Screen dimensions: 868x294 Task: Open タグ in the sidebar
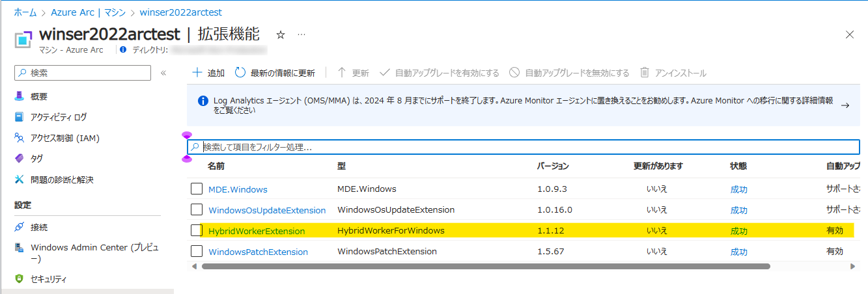click(x=36, y=159)
